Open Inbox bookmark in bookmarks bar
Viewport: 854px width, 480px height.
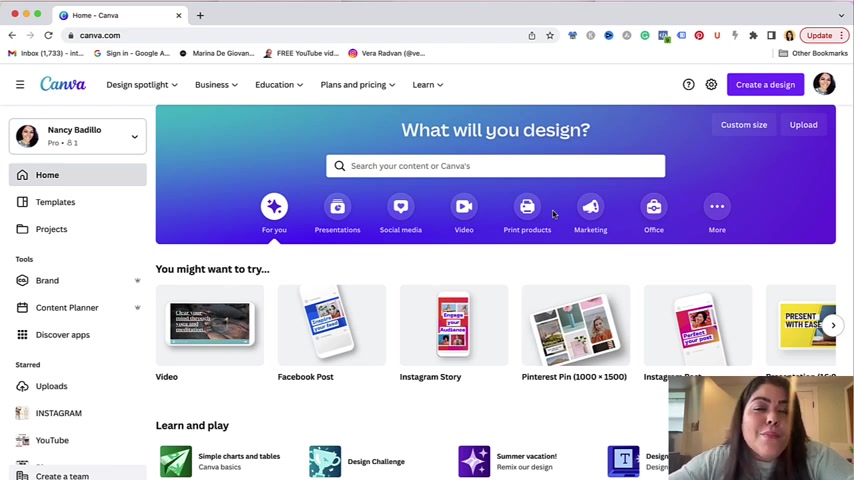pos(46,53)
